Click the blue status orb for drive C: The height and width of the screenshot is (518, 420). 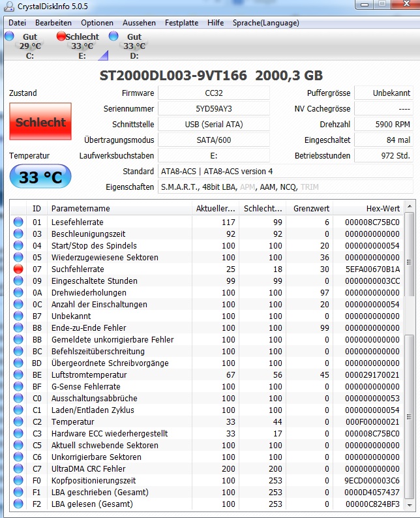click(9, 36)
